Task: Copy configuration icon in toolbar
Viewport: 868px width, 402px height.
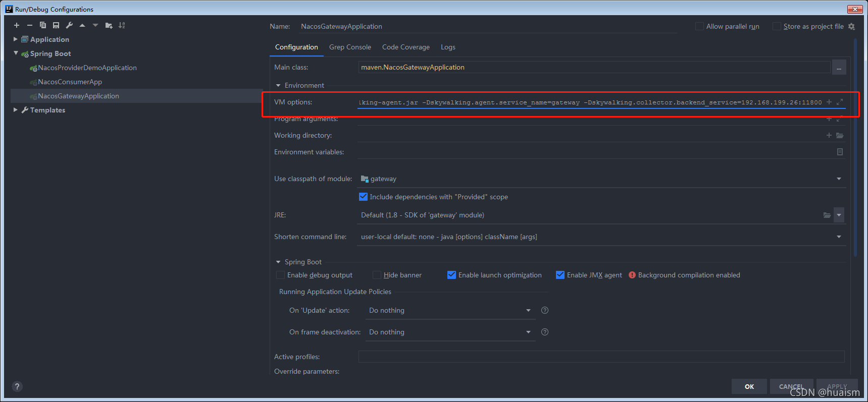Action: pos(43,25)
